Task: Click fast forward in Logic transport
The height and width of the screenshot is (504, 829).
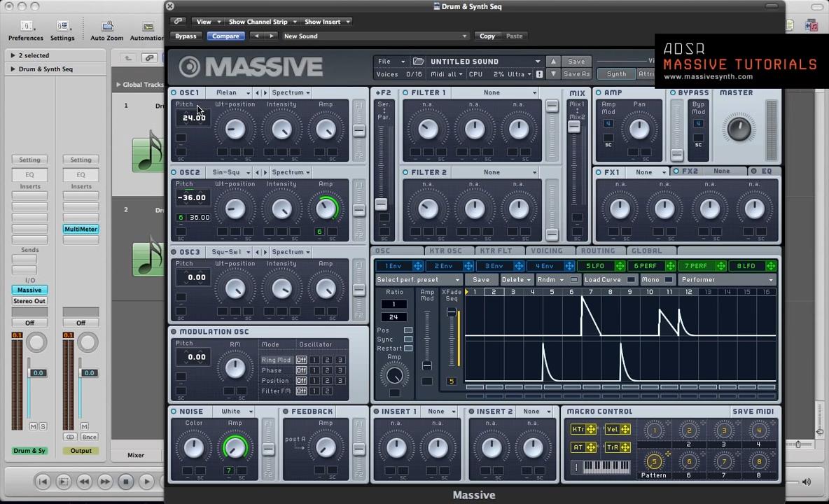Action: [x=105, y=482]
